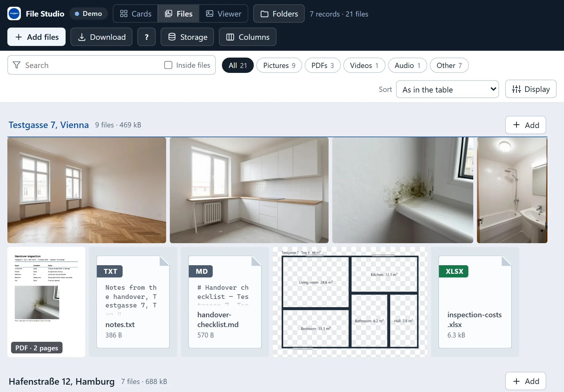Click the '570 B' size on handover-checklist.md
This screenshot has width=564, height=392.
coord(206,335)
